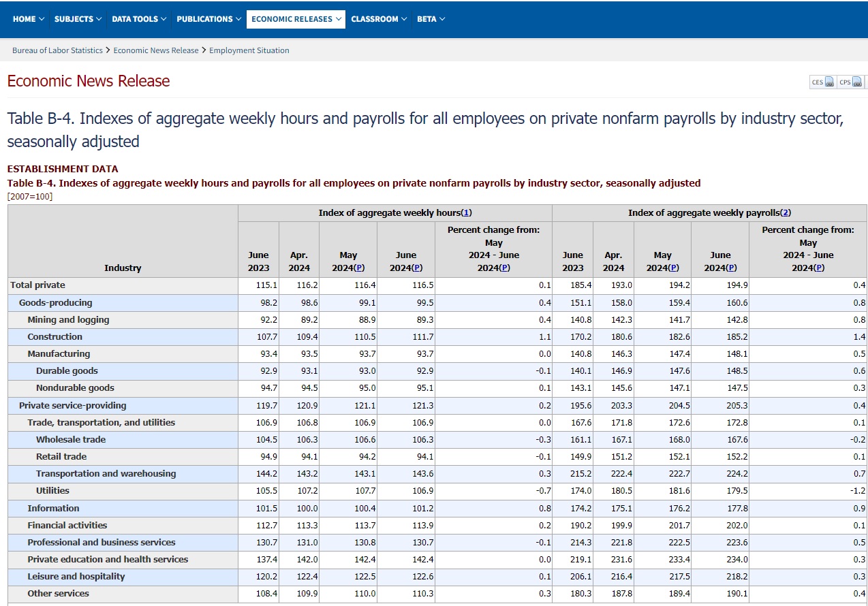Open footnote 2 for aggregate weekly payrolls
Screen dimensions: 868x606
coord(786,213)
